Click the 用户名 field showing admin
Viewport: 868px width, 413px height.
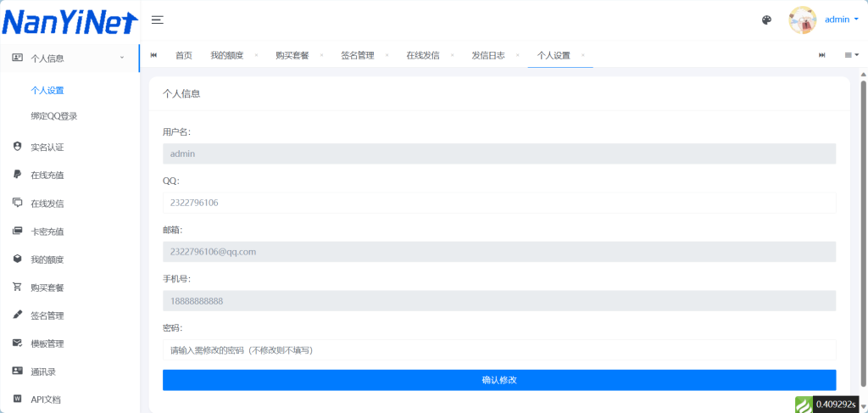coord(499,153)
